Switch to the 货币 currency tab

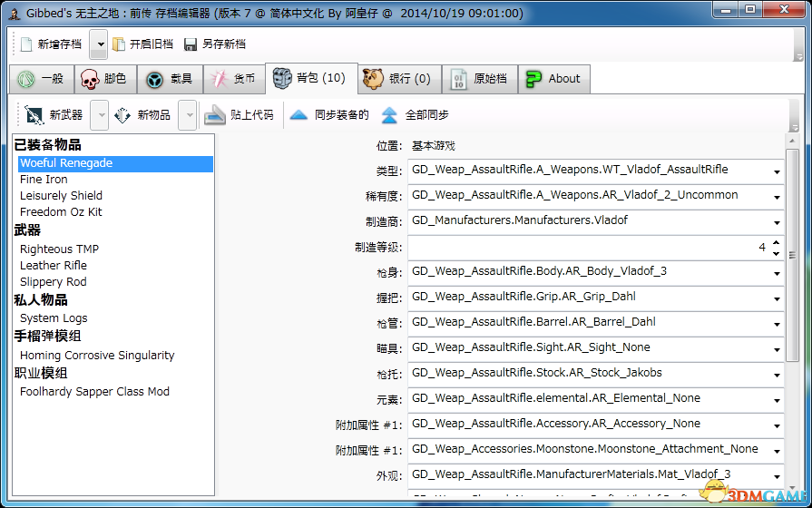[x=234, y=79]
